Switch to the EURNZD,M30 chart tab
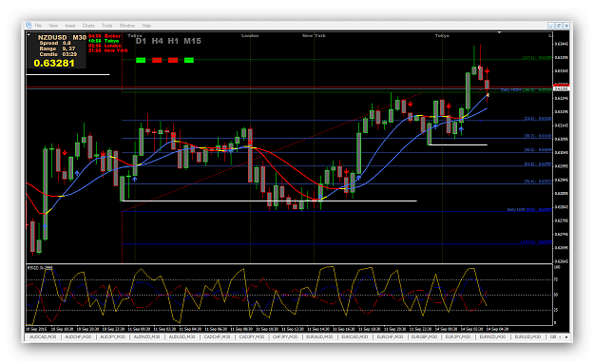 [492, 336]
